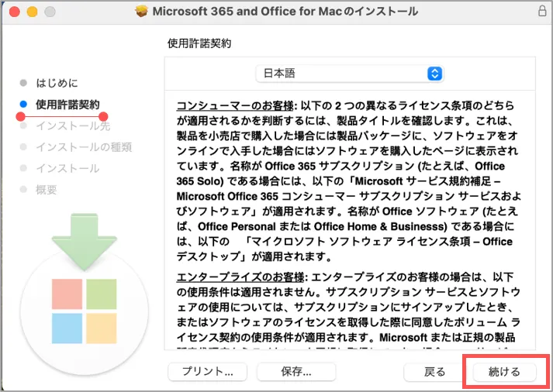Click the license agreement text area

350,220
